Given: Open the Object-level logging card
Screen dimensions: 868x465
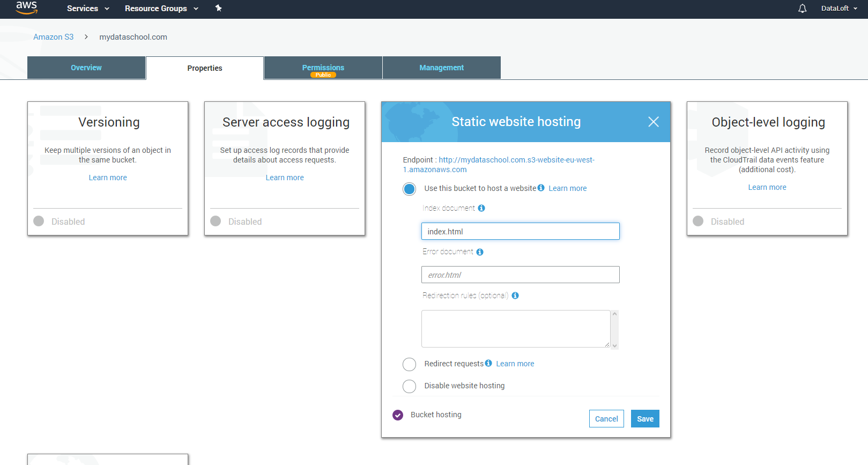Looking at the screenshot, I should point(767,168).
